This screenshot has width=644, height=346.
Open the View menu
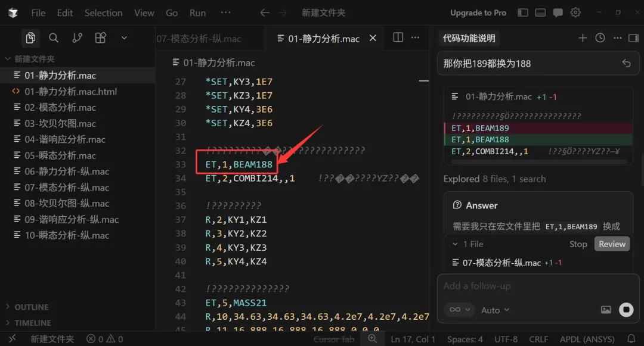click(144, 13)
